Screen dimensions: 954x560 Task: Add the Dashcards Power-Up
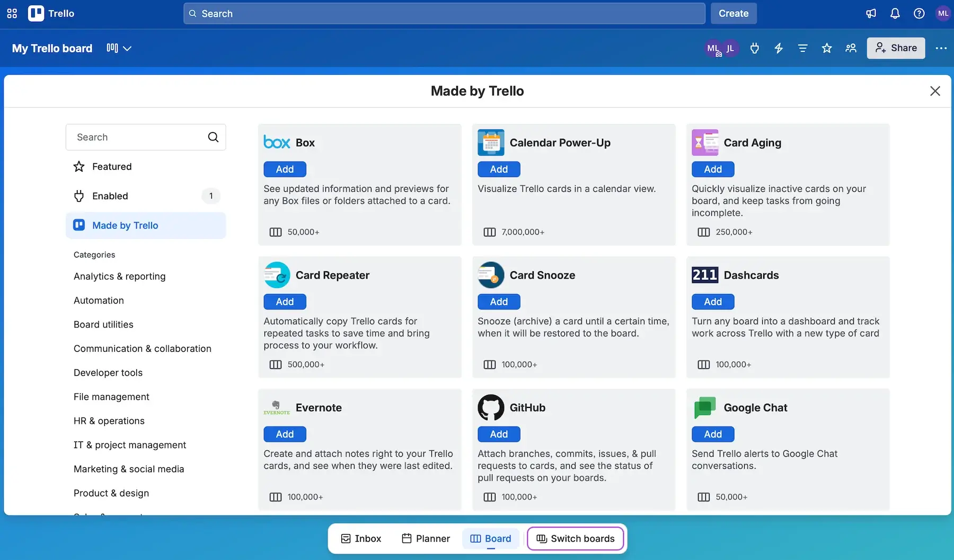pos(713,302)
